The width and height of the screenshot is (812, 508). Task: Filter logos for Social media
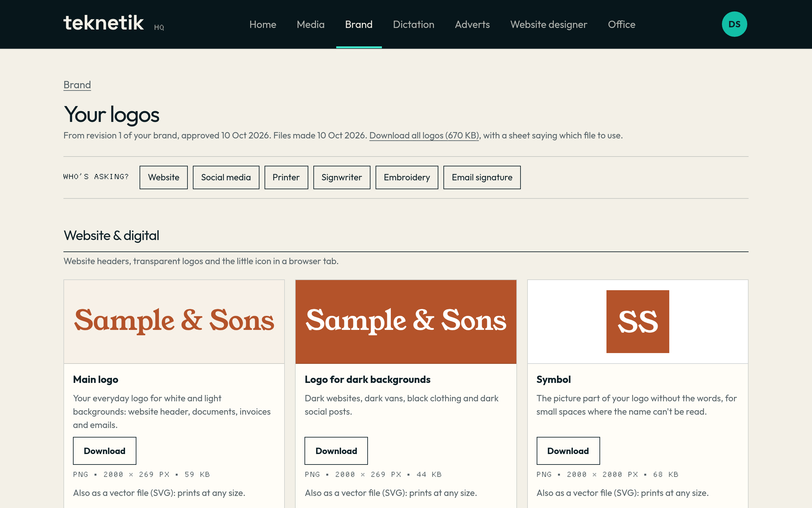click(x=226, y=177)
